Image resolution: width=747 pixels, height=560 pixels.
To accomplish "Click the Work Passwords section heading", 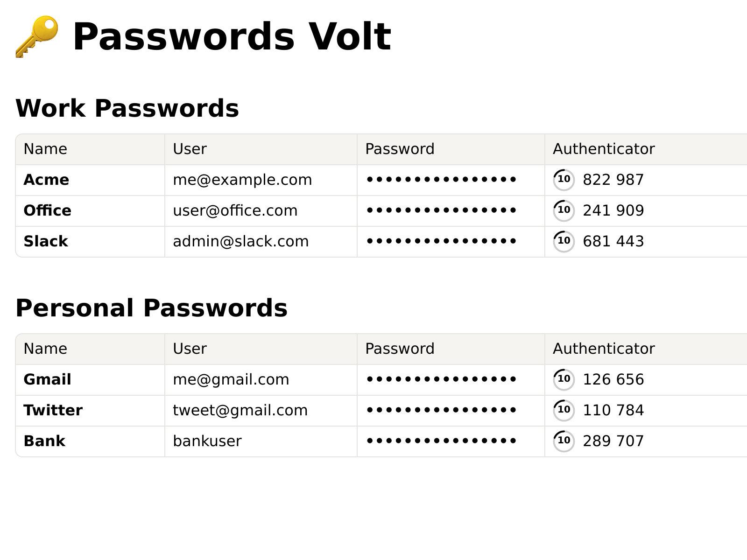I will [x=127, y=108].
